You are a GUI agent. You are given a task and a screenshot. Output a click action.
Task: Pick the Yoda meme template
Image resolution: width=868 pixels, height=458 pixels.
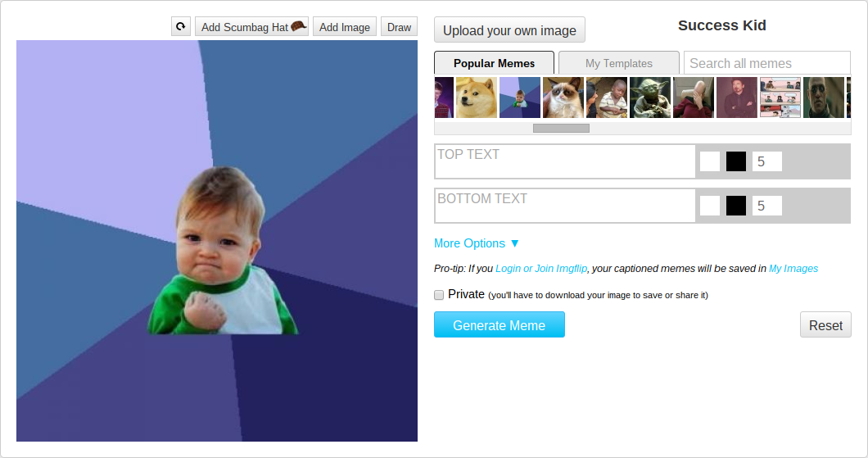click(650, 97)
